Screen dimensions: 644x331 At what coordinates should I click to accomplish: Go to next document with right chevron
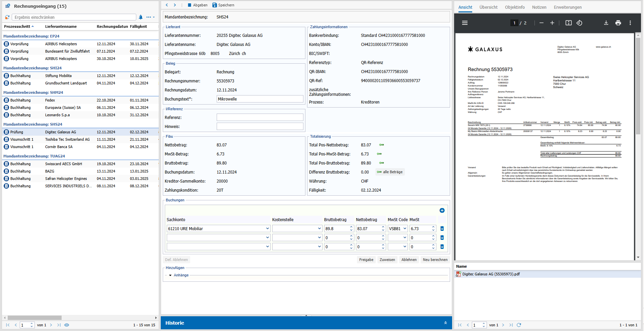coord(175,5)
